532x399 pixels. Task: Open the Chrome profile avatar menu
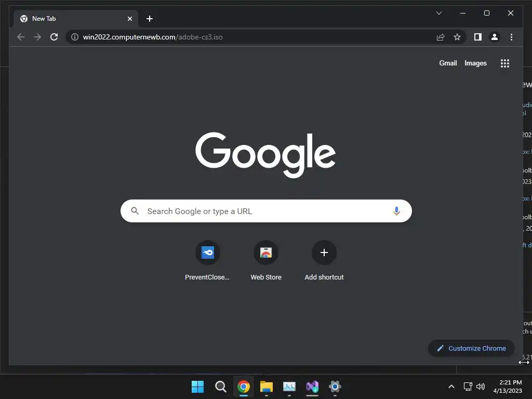(x=495, y=37)
